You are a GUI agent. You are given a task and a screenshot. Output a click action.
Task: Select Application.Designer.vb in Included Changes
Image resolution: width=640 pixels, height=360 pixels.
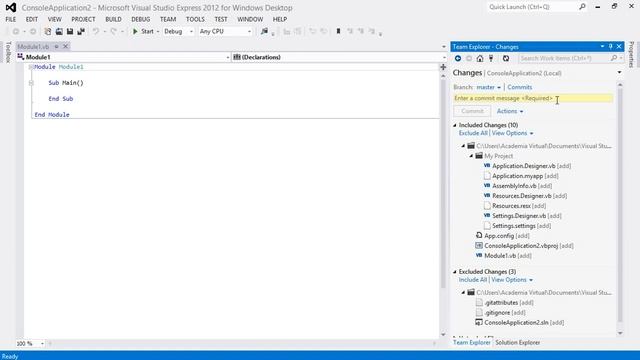point(527,166)
